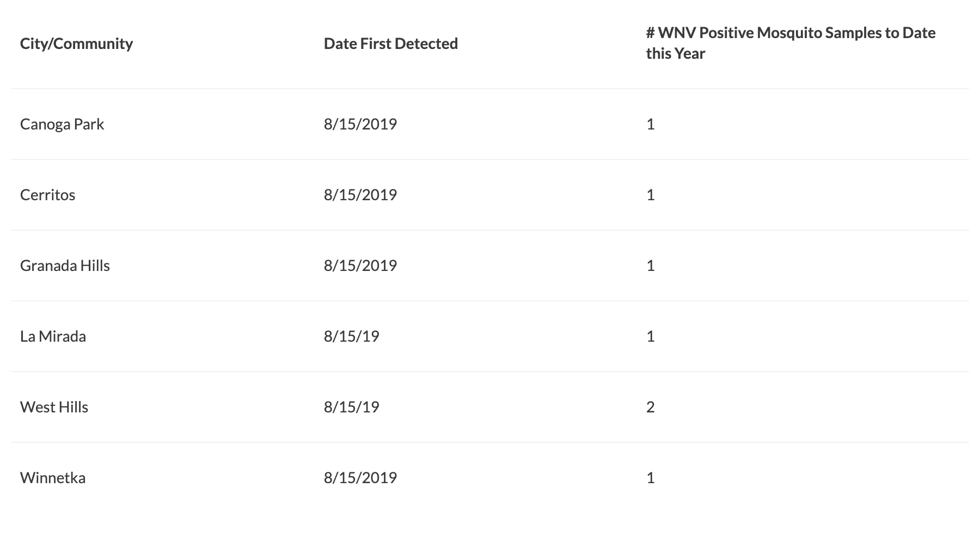Select the La Mirada 8/15/19 date
This screenshot has height=543, width=980.
click(351, 336)
